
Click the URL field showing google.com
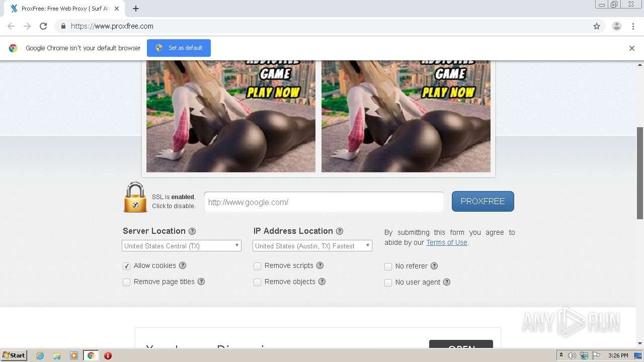point(324,202)
